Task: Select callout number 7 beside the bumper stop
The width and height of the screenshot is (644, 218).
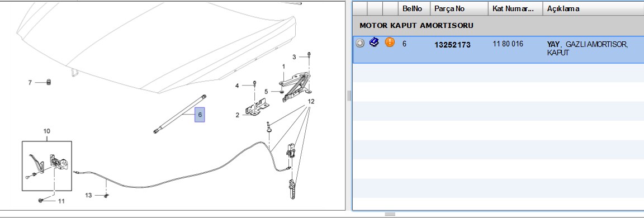Action: pos(30,83)
